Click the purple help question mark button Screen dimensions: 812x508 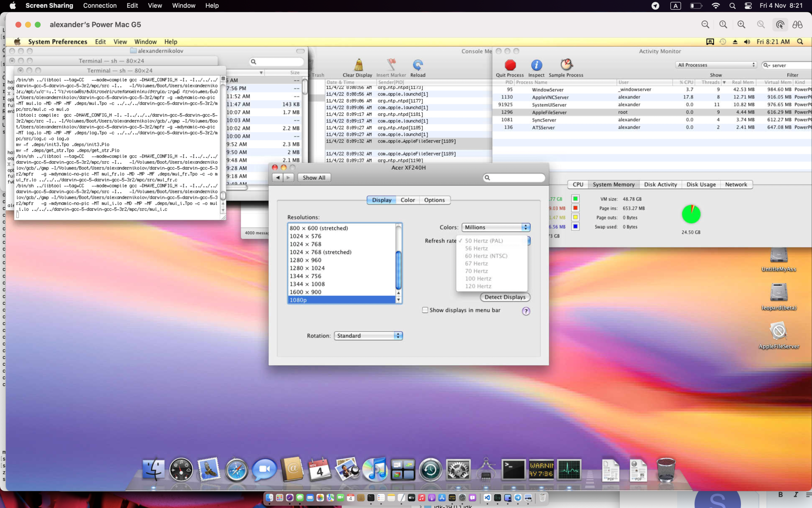click(x=526, y=311)
